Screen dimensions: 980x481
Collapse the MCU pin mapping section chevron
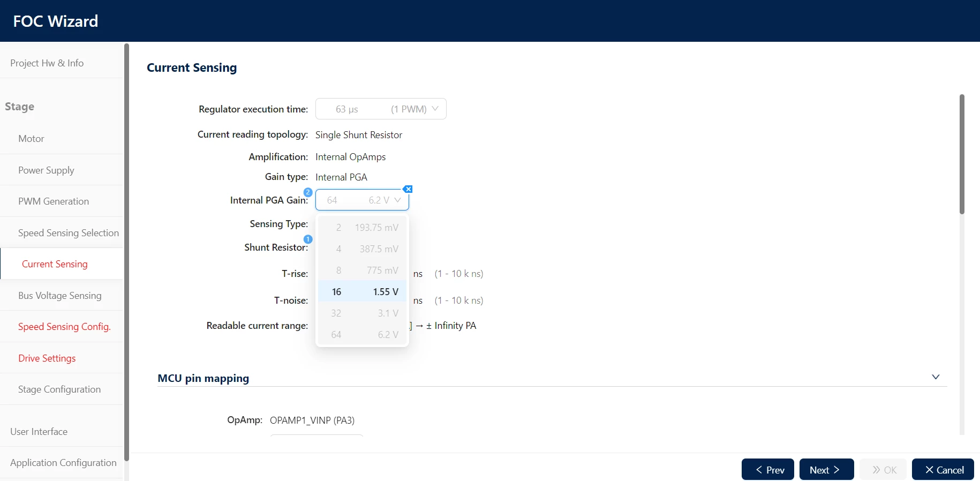tap(936, 377)
